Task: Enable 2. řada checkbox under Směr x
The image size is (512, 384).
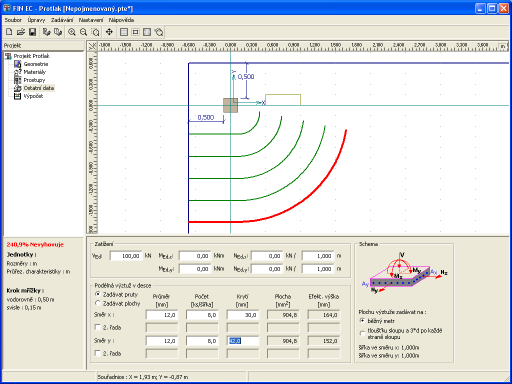Action: point(98,327)
